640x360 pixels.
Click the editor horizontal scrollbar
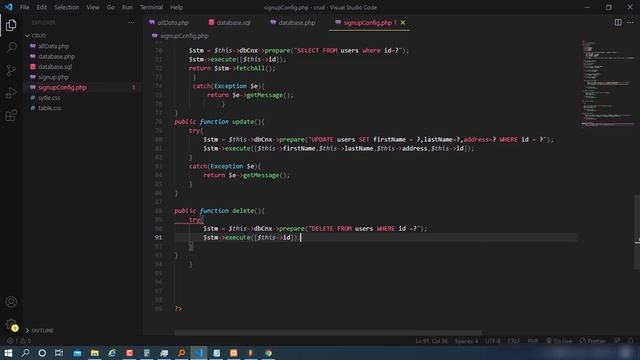(x=328, y=333)
